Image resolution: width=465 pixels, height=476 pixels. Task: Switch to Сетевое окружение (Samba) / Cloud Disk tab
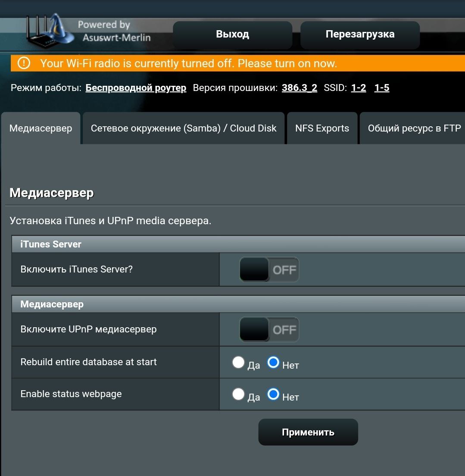[x=184, y=128]
